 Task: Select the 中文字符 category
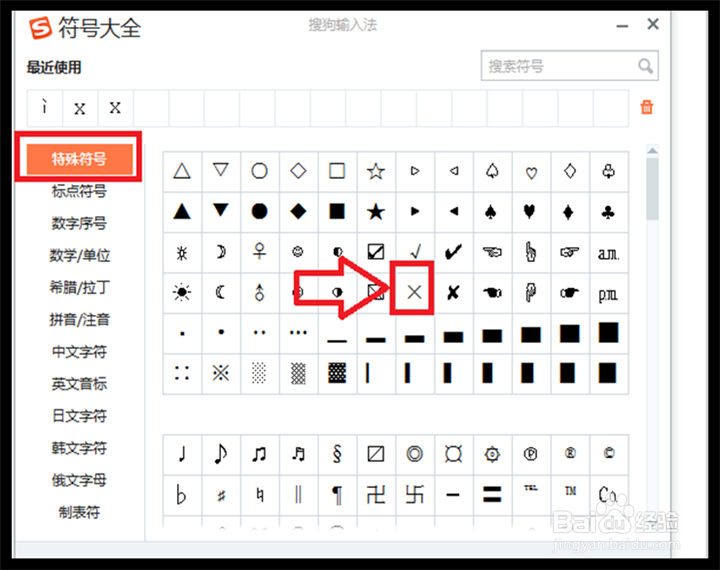(79, 351)
